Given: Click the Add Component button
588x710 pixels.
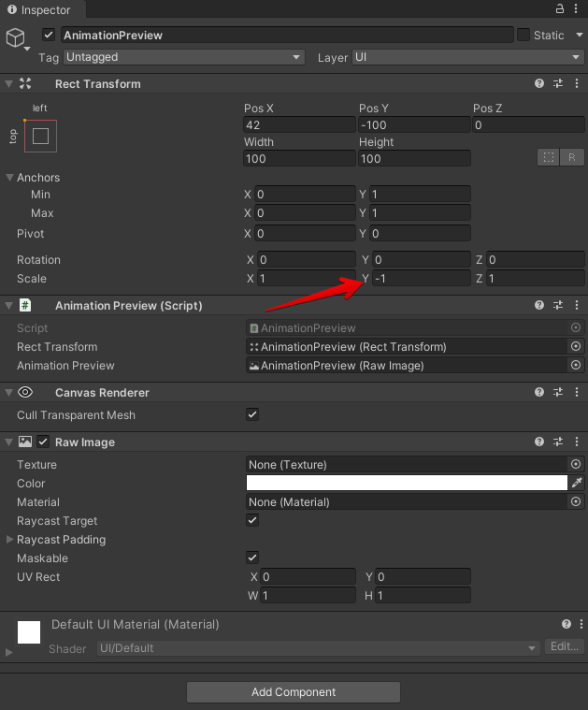Looking at the screenshot, I should (x=294, y=692).
